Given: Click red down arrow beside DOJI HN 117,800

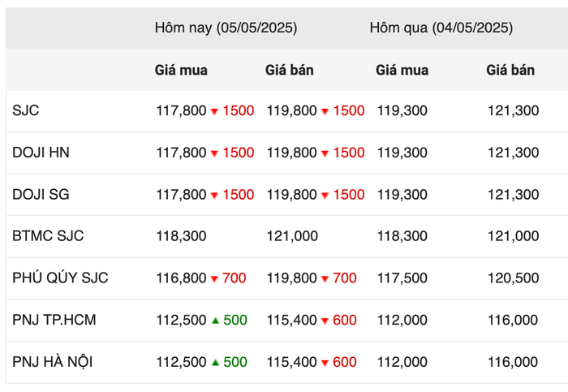Looking at the screenshot, I should [x=214, y=153].
